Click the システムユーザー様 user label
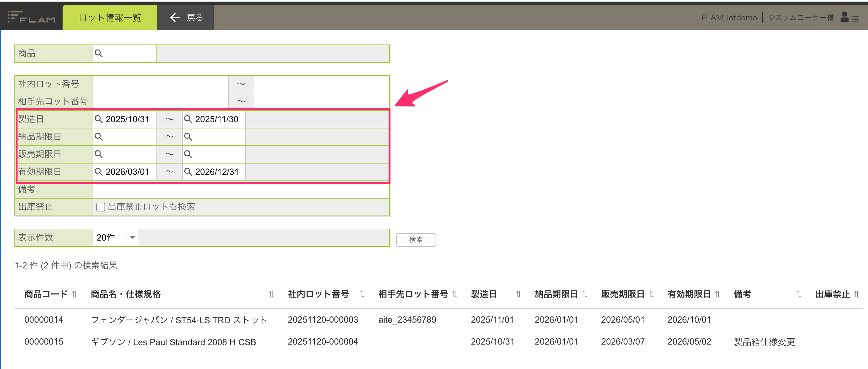This screenshot has width=868, height=369. pyautogui.click(x=801, y=18)
